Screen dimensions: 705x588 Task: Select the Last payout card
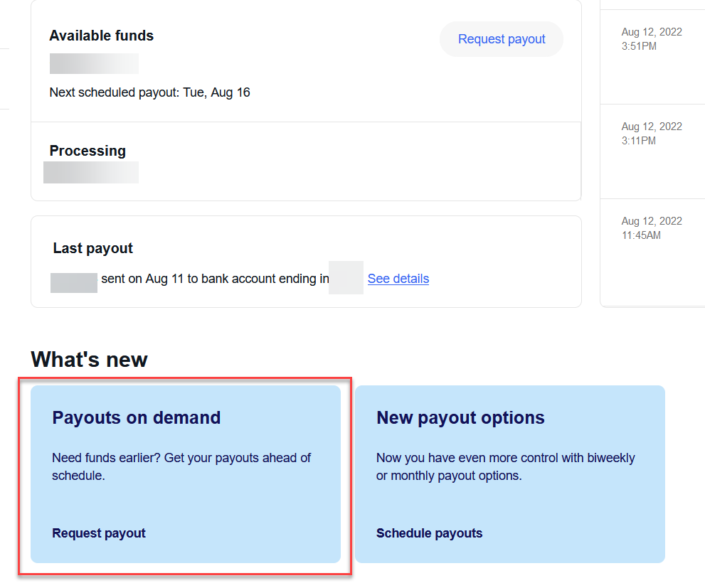point(306,262)
